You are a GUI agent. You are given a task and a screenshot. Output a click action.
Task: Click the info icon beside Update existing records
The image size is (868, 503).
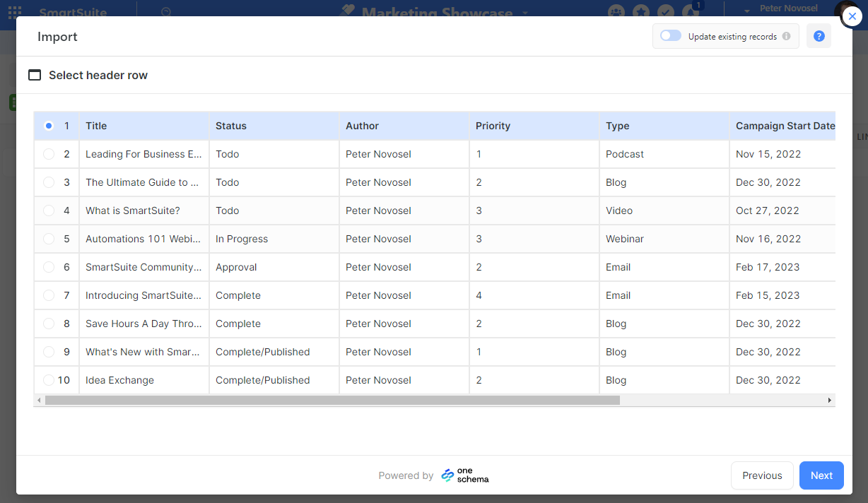tap(786, 37)
